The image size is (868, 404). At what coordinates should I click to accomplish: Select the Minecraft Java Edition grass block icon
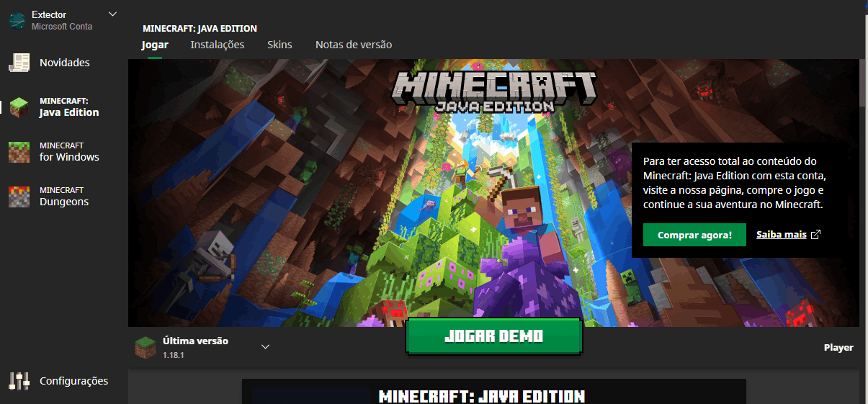19,107
